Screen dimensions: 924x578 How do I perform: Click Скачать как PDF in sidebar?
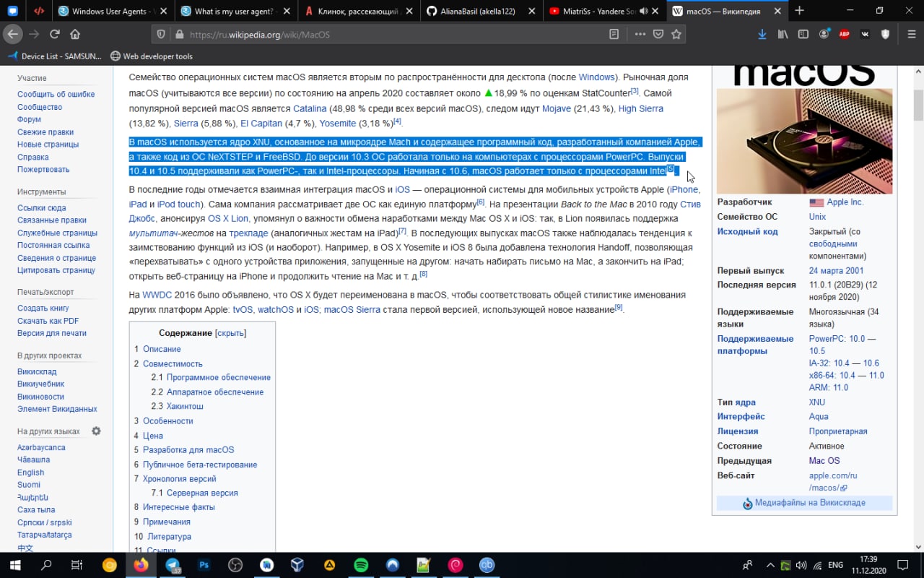tap(48, 321)
